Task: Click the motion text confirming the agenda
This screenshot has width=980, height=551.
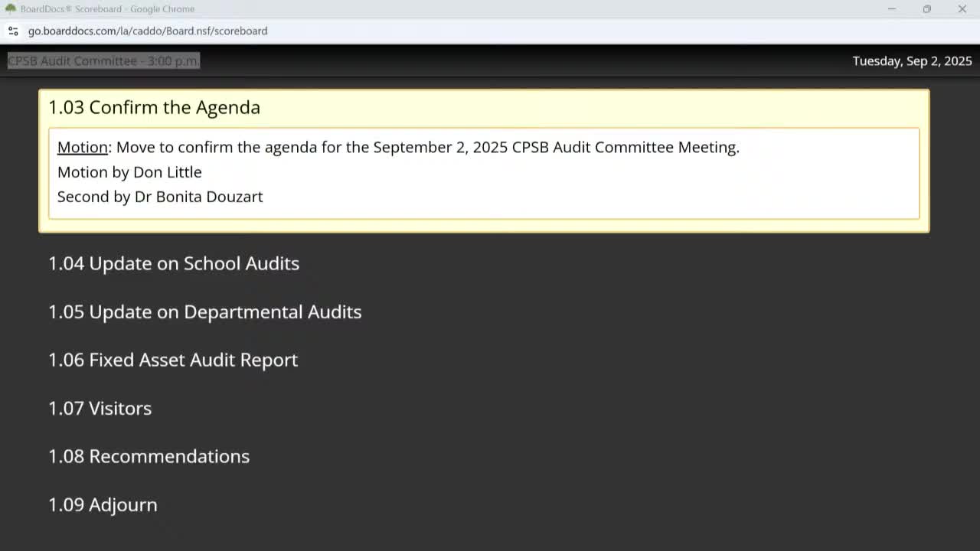Action: 427,147
